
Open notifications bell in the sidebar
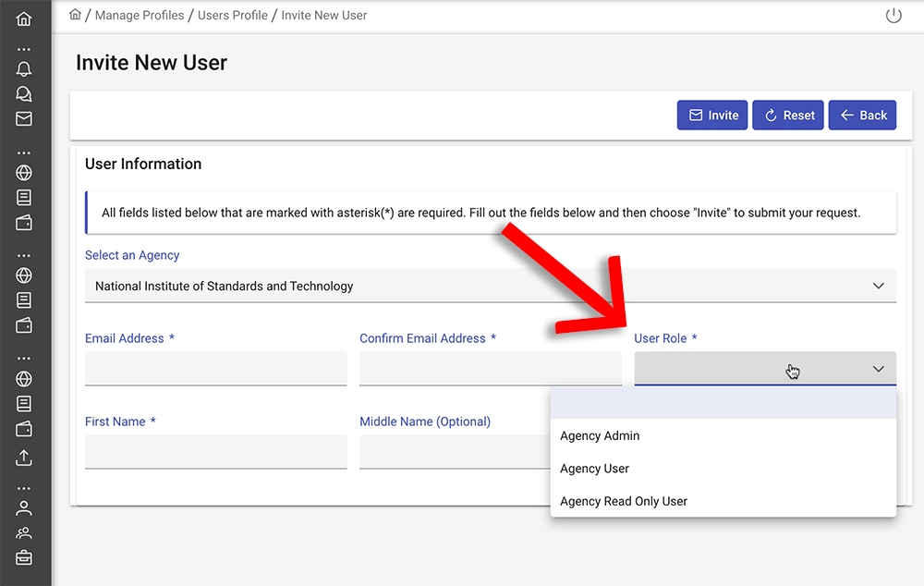pos(24,69)
